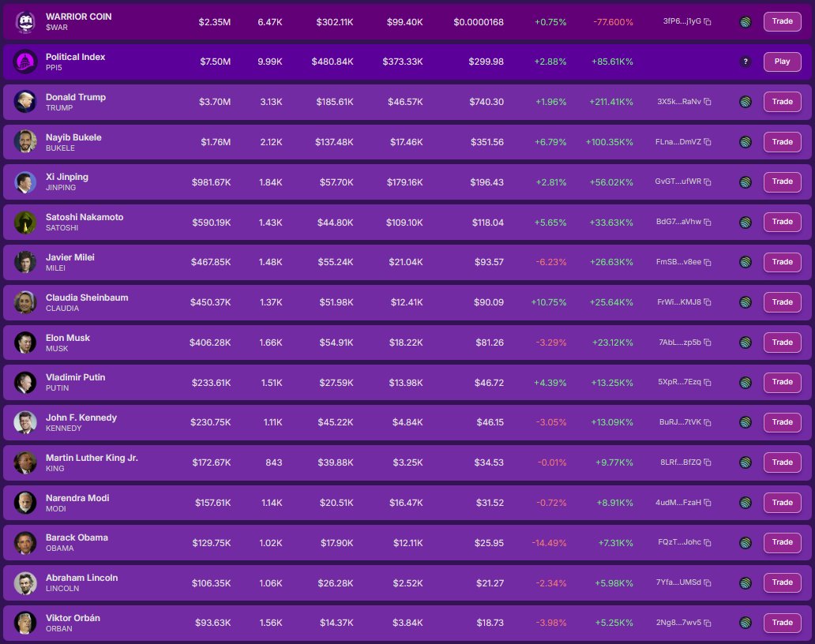The width and height of the screenshot is (815, 644).
Task: Trade the Xi Jinping token
Action: (783, 182)
